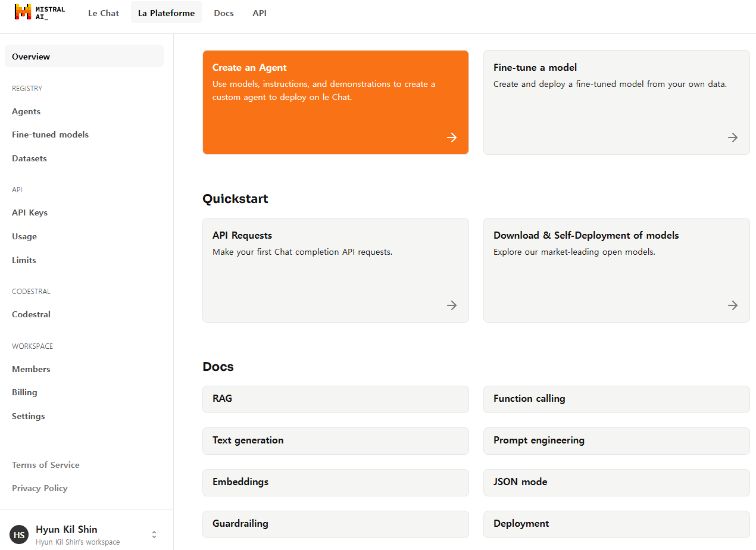The image size is (756, 550).
Task: Click arrow on Download & Self-Deployment card
Action: [x=733, y=305]
